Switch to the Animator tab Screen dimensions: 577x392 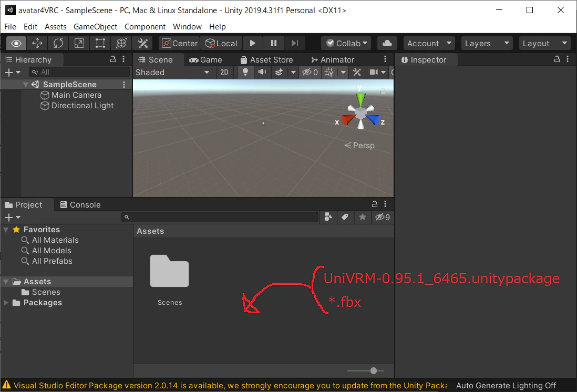(333, 59)
